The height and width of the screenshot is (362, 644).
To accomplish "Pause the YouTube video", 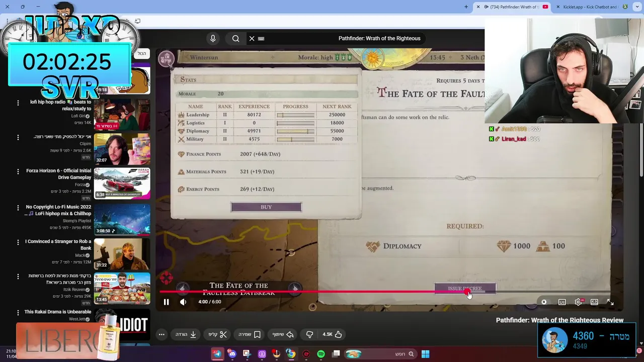I will coord(166,302).
